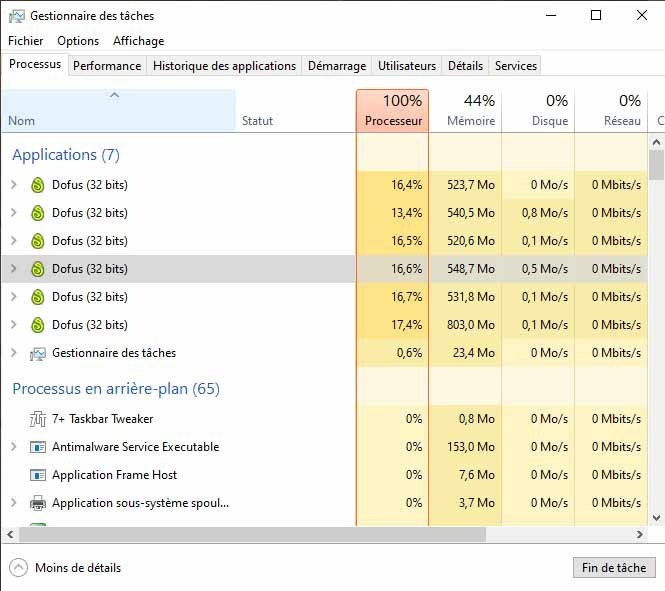The width and height of the screenshot is (665, 591).
Task: Sort by the Mémoire column header
Action: pos(465,111)
